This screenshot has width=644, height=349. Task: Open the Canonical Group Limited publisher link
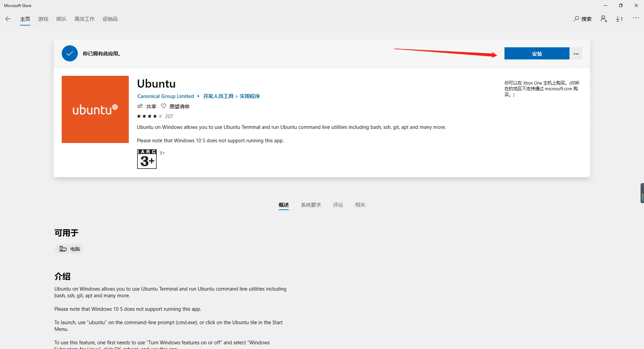click(166, 96)
